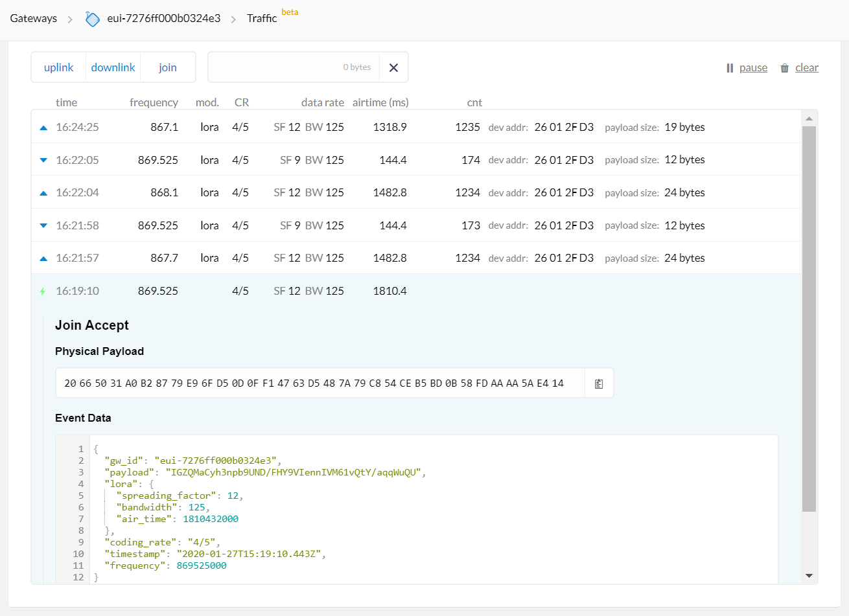This screenshot has width=849, height=616.
Task: Click the frequency 869525000 JSON value
Action: coord(202,565)
